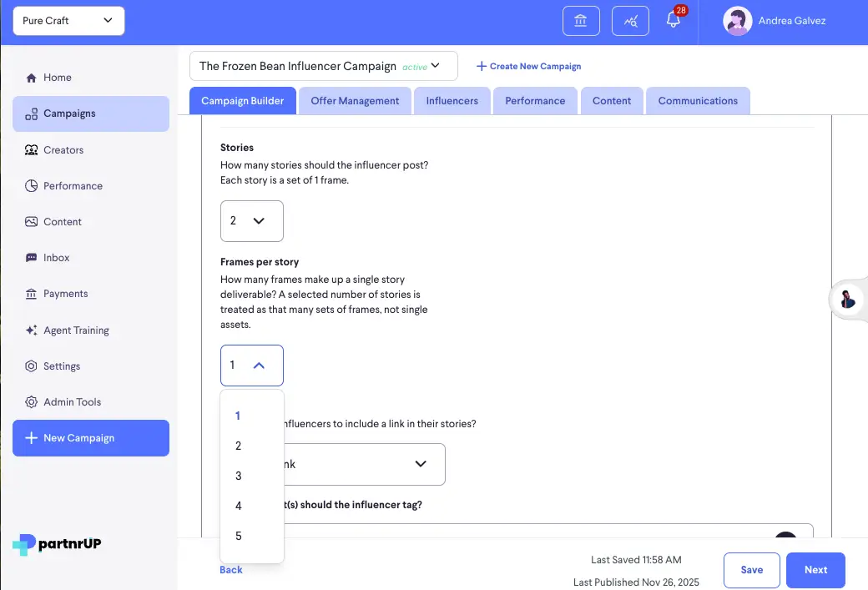The image size is (868, 590).
Task: Click the Payments bank icon in sidebar
Action: (31, 294)
